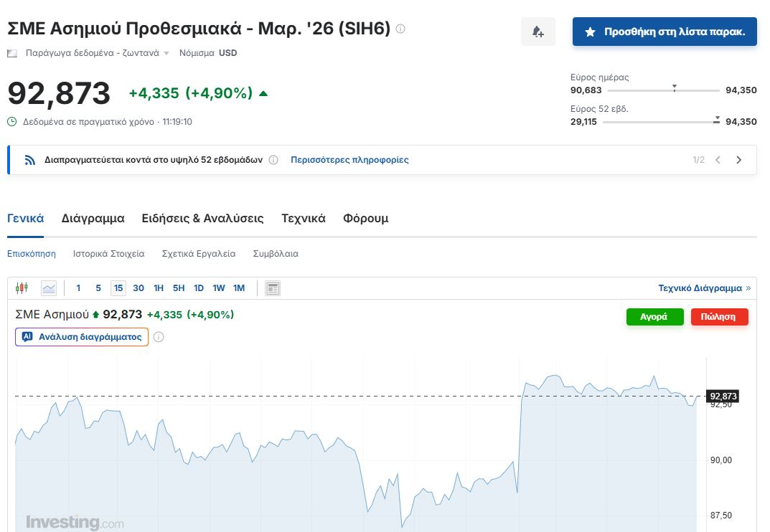The height and width of the screenshot is (532, 770).
Task: Open the Ιστορικά Στοιχεία sub-tab
Action: 108,254
